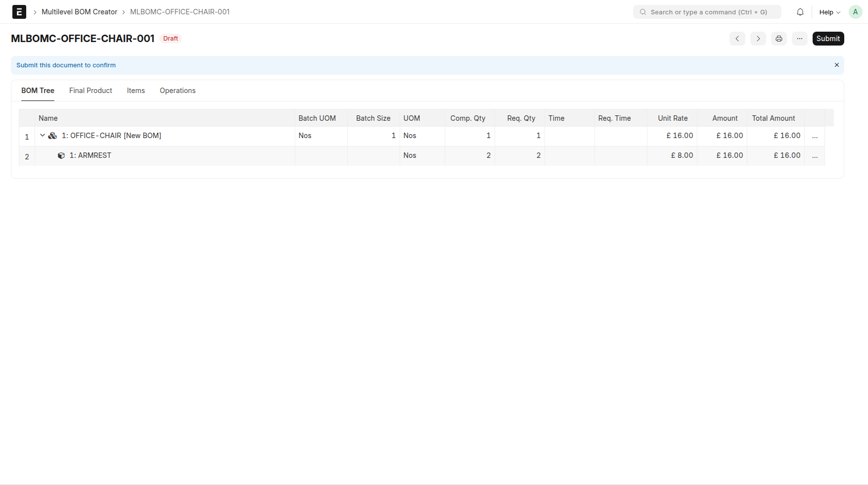The height and width of the screenshot is (485, 868).
Task: Open the notifications bell
Action: pyautogui.click(x=800, y=12)
